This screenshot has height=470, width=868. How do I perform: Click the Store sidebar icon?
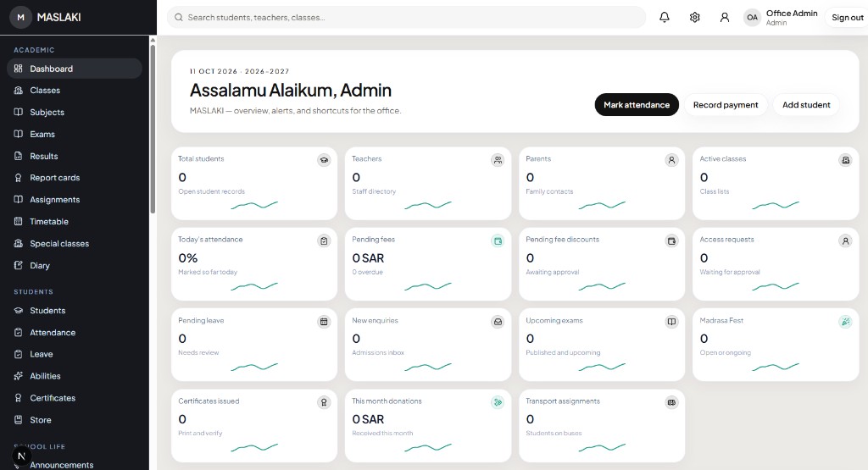tap(19, 420)
